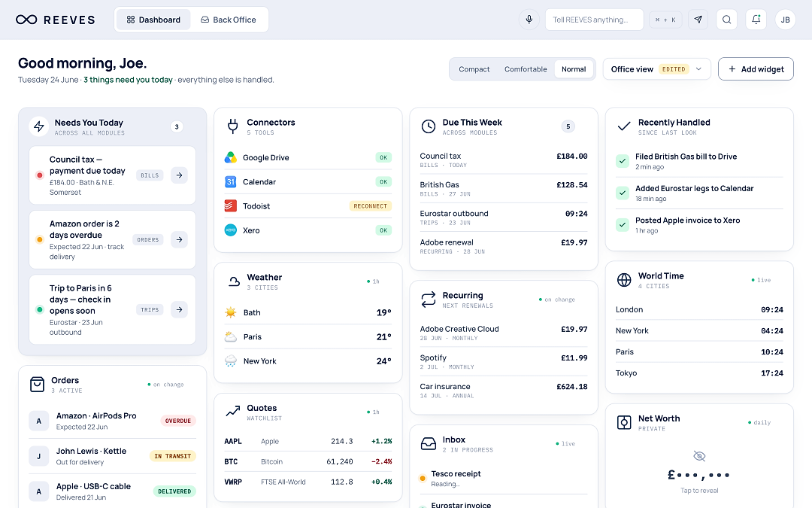
Task: Click the BTC Bitcoin quote row
Action: point(308,461)
